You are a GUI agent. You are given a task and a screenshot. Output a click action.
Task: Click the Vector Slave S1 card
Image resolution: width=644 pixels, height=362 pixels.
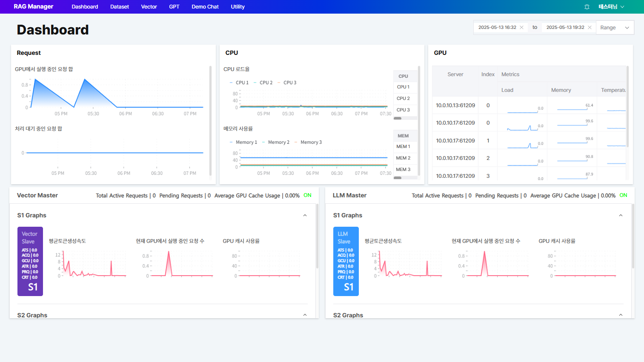click(30, 261)
